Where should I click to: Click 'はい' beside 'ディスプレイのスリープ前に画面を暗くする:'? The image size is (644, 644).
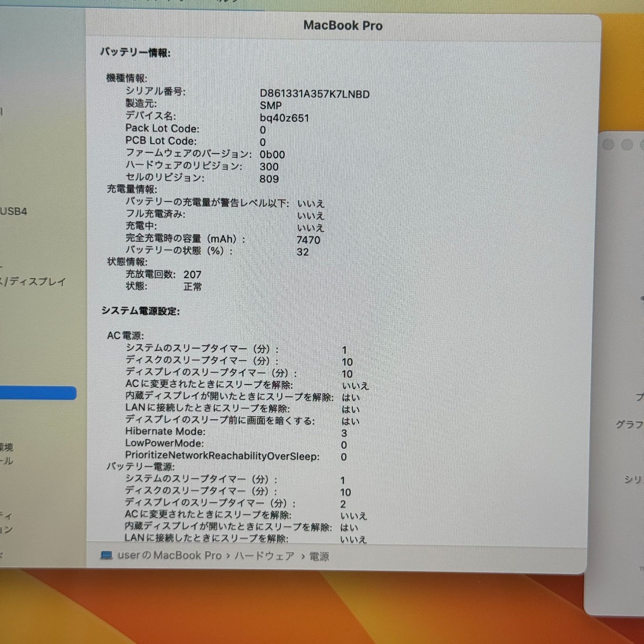351,421
